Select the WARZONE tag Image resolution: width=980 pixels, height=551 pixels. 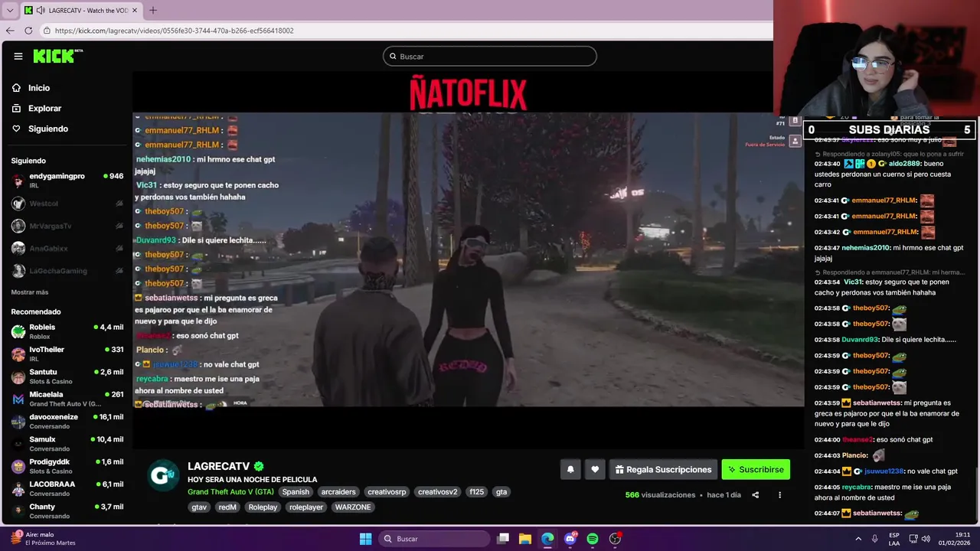click(353, 507)
